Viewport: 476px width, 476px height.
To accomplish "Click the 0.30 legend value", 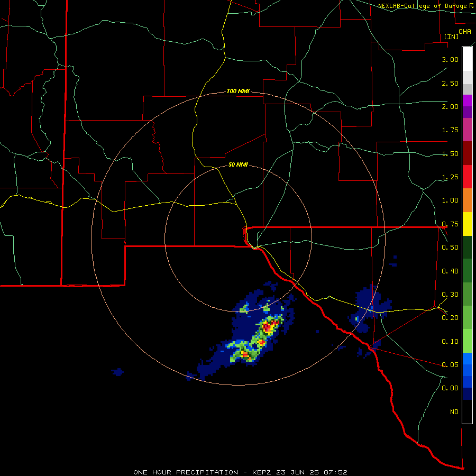I will click(x=450, y=295).
